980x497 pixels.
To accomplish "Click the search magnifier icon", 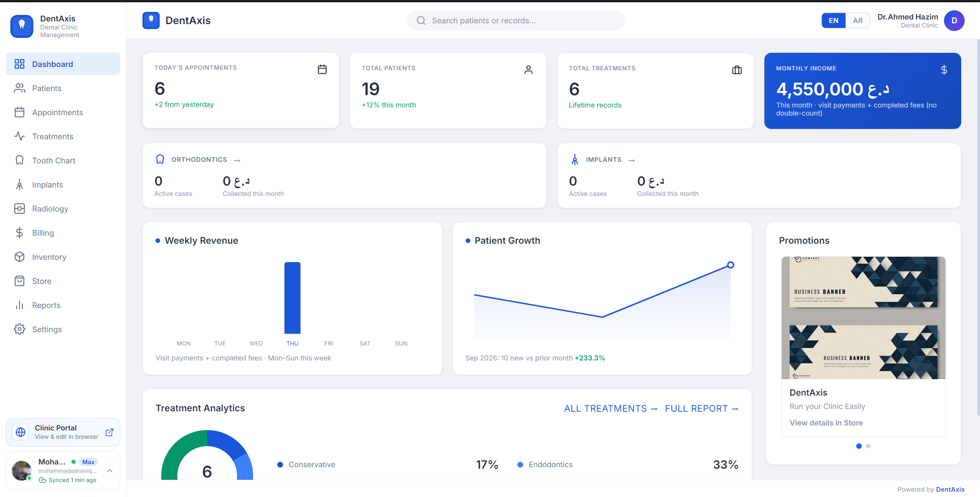I will pyautogui.click(x=421, y=21).
